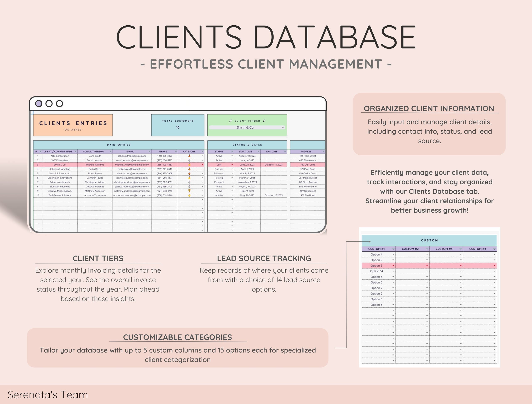Click the cell 'john.smith@example.com'

[x=132, y=156]
